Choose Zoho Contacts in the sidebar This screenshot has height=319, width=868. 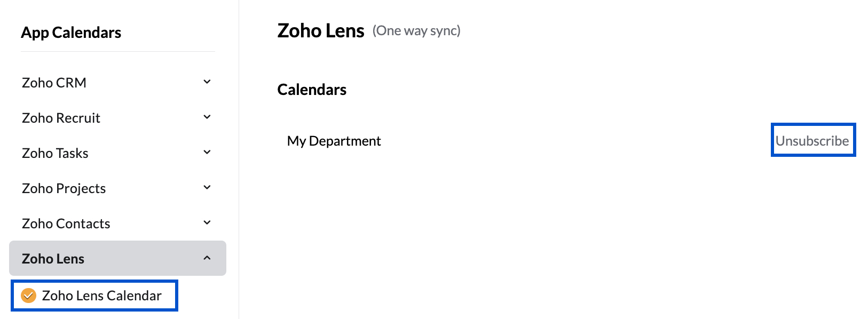[x=66, y=224]
